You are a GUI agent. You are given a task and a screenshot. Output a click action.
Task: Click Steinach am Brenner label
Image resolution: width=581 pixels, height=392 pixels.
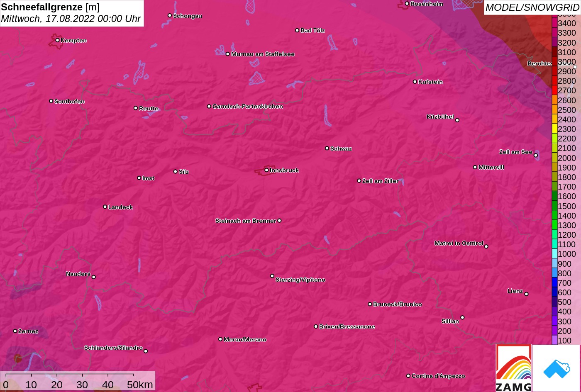click(246, 221)
